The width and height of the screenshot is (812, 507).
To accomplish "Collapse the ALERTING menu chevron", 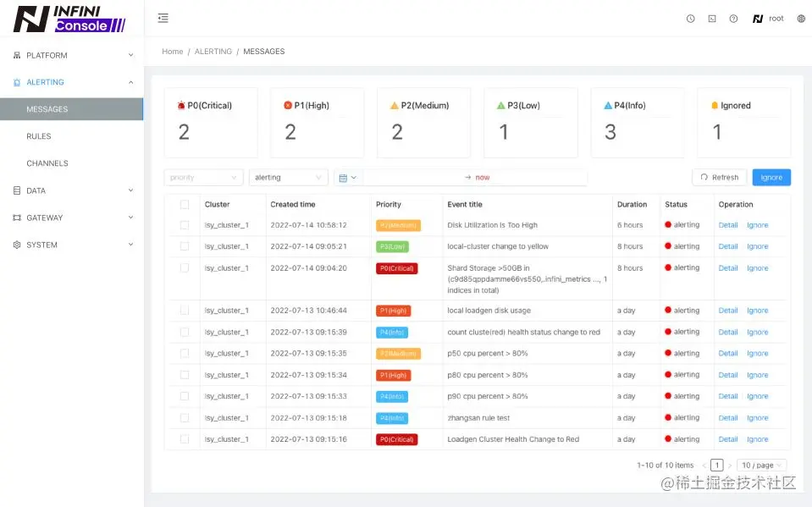I will coord(130,82).
